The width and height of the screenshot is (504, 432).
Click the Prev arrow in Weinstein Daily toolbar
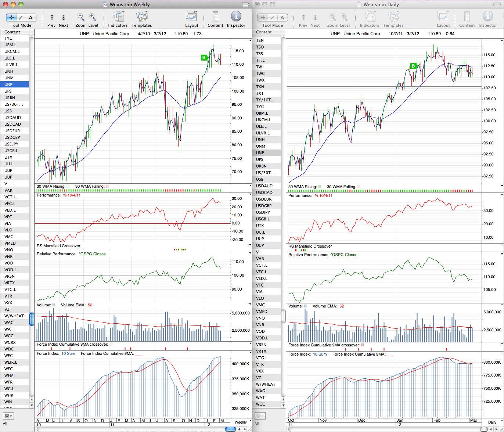click(303, 17)
